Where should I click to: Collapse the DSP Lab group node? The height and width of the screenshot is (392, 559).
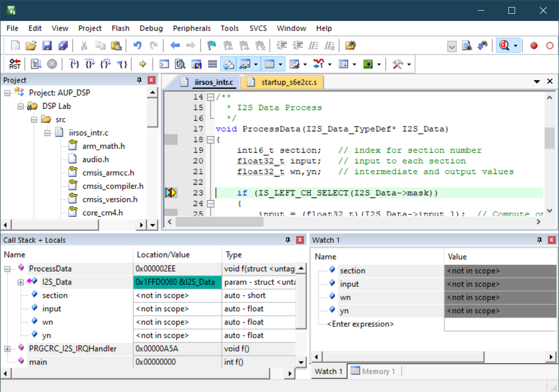[21, 107]
